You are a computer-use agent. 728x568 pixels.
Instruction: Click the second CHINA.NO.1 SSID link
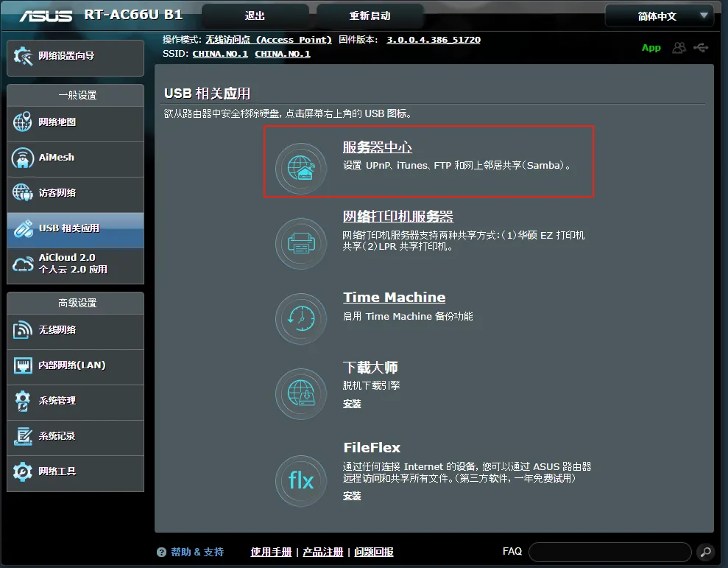pos(282,54)
